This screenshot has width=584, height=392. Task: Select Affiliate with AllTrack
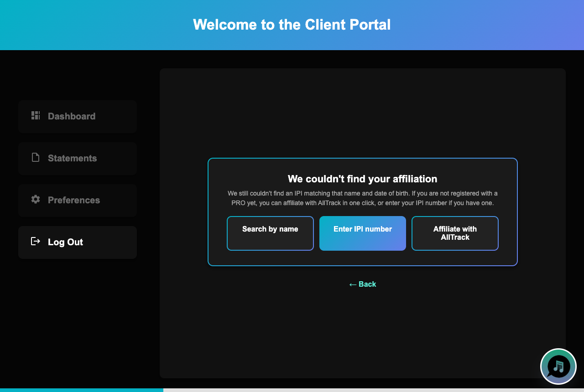455,233
